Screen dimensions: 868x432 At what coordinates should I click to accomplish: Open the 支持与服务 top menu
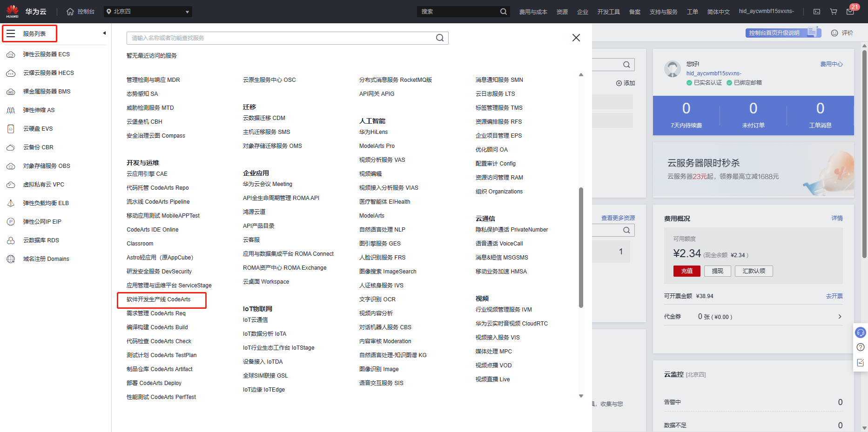point(664,12)
